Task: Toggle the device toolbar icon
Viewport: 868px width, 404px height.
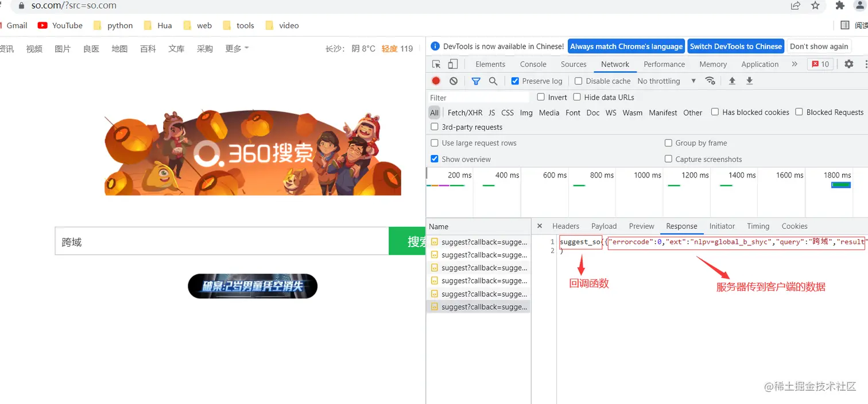Action: [453, 64]
